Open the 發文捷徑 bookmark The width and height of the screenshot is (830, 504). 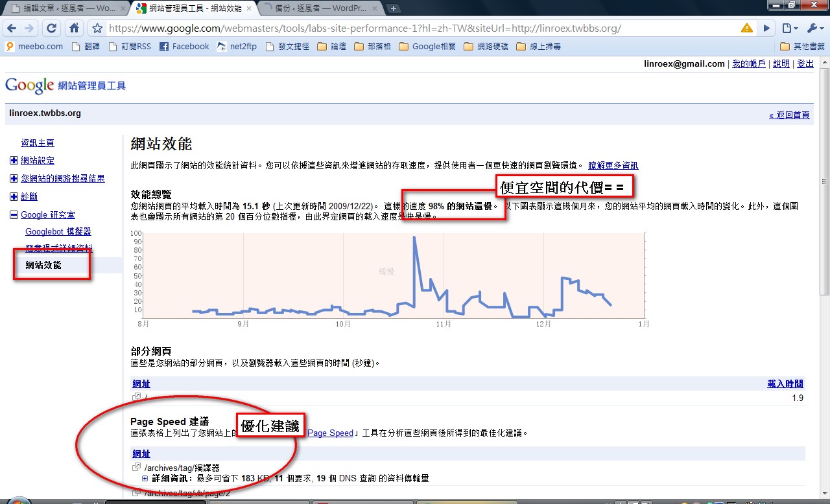click(288, 47)
